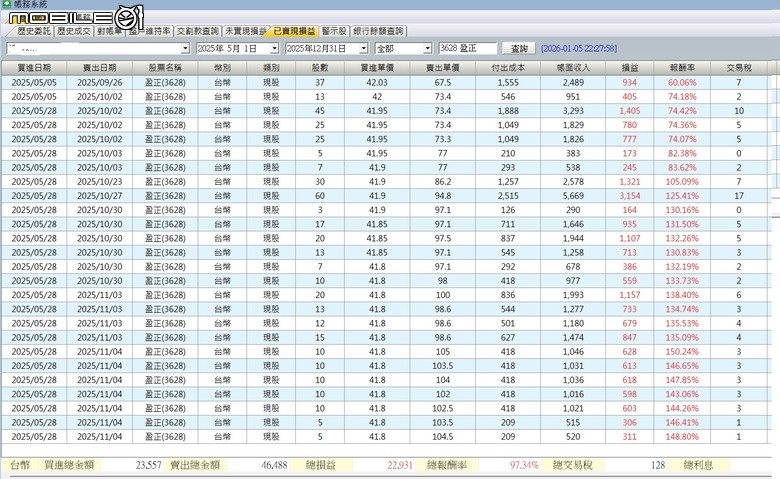Click the 總利息 label
The height and width of the screenshot is (479, 780).
click(x=698, y=466)
